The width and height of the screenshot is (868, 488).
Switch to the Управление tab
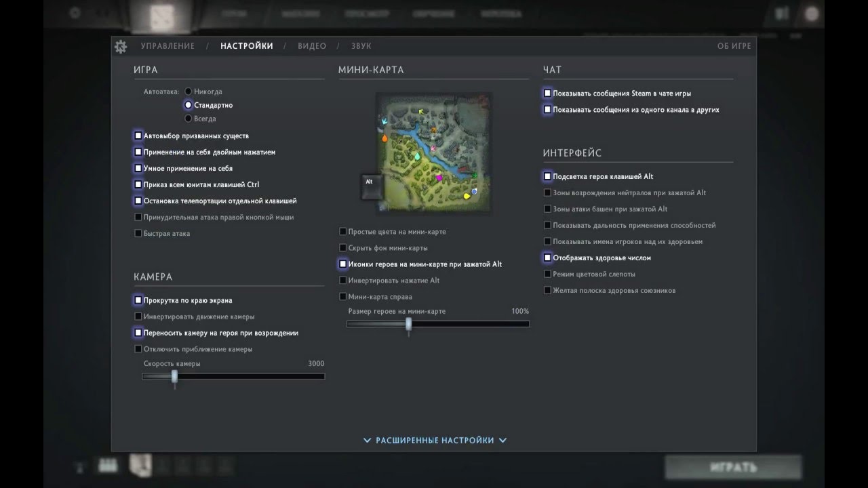pyautogui.click(x=167, y=46)
